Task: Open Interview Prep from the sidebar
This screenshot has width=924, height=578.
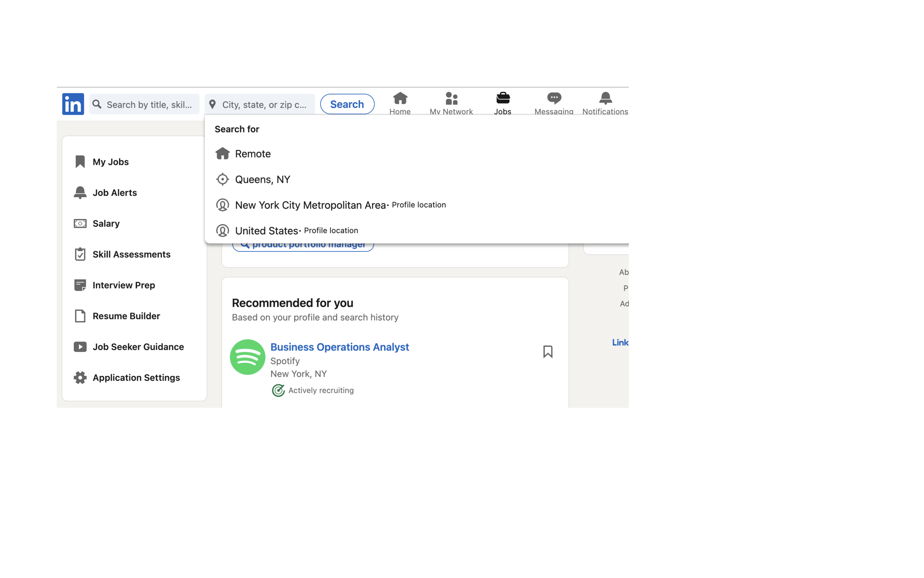Action: [x=124, y=285]
